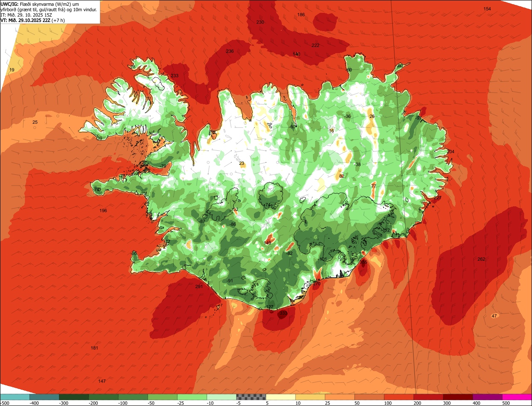
Task: Choose the red-orange 100 to 200 swatch
Action: (x=399, y=397)
